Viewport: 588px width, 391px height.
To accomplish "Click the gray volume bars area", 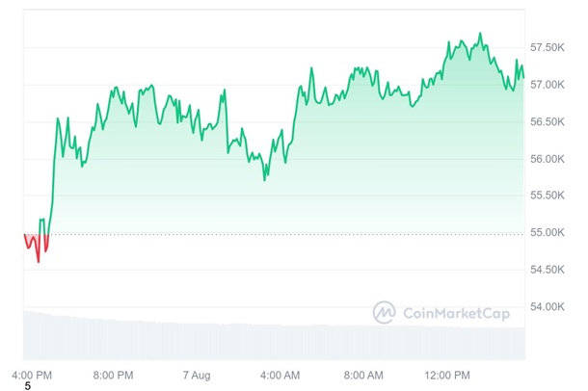I will pyautogui.click(x=270, y=341).
